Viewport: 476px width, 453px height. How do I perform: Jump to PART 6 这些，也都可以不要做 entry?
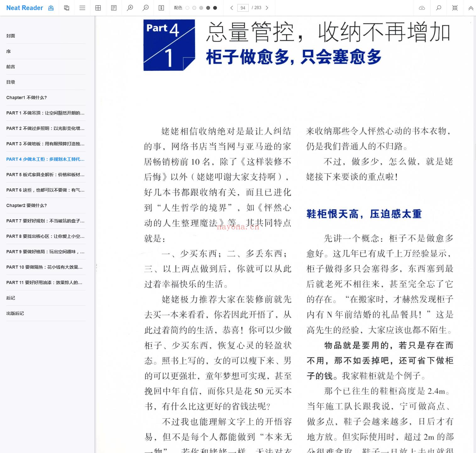(x=46, y=190)
